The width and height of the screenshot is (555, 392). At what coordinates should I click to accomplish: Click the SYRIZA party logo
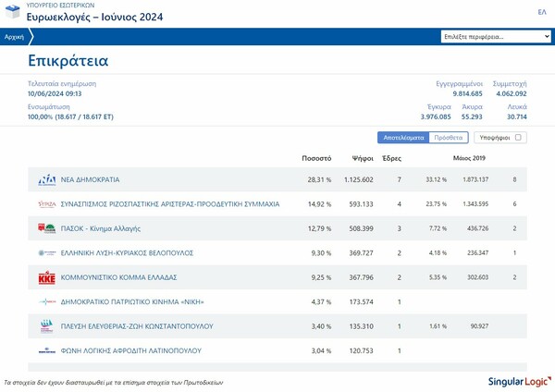click(46, 203)
